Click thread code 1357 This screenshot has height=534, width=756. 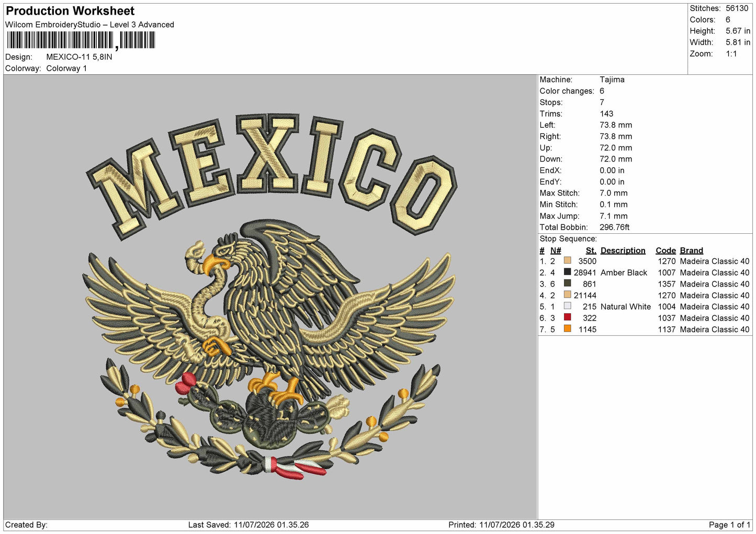tap(667, 284)
